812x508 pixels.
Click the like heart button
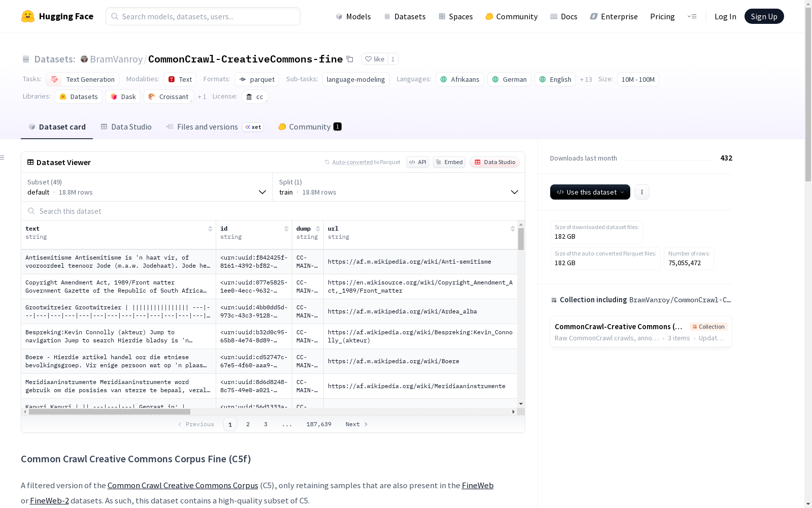click(x=375, y=59)
